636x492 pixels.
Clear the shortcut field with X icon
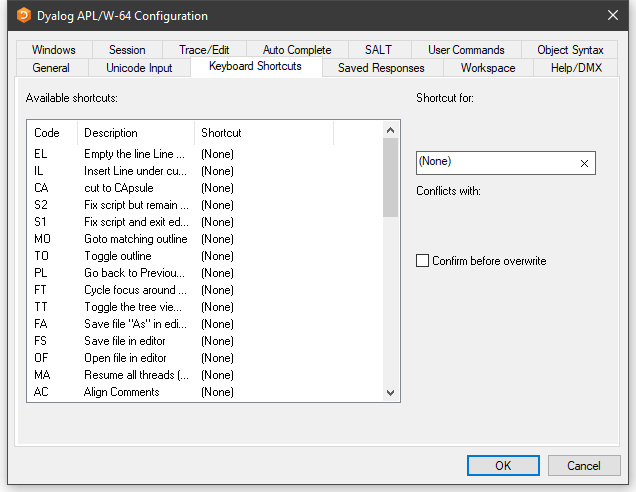(584, 164)
